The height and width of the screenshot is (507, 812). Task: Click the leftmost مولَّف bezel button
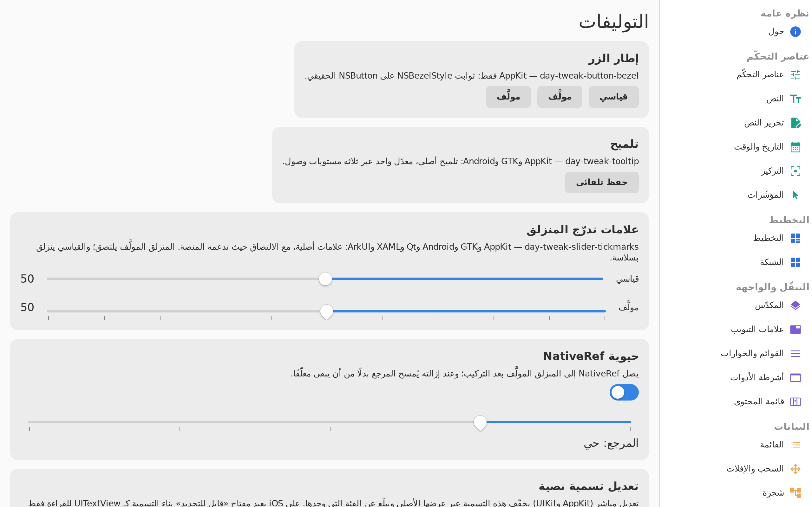pyautogui.click(x=508, y=97)
